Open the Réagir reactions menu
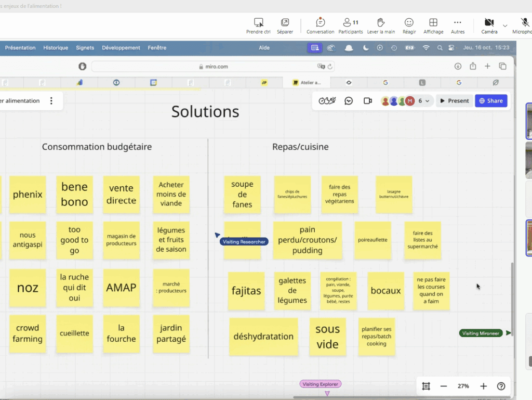Viewport: 532px width, 400px height. tap(409, 26)
